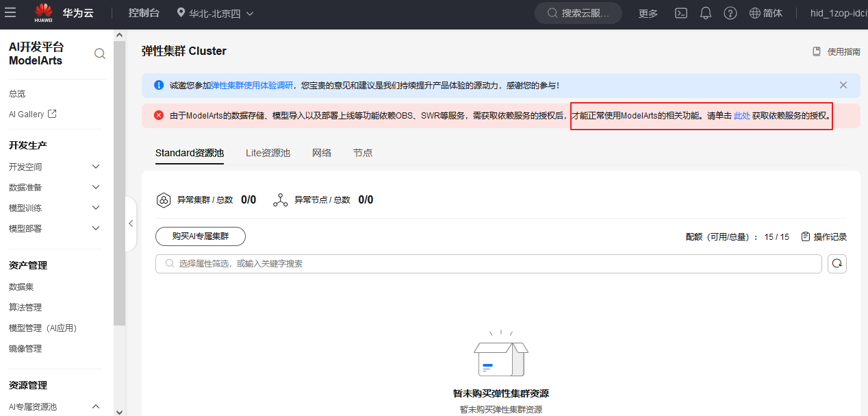Click the 开发生产 section heading

[28, 145]
